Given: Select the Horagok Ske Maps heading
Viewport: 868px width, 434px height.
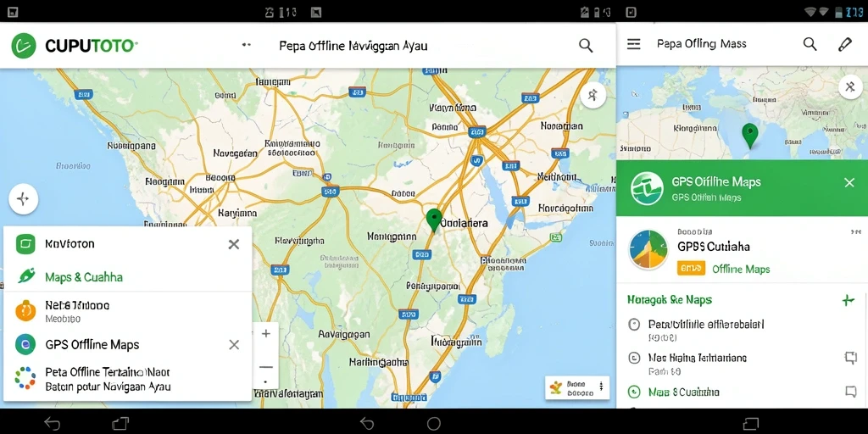Looking at the screenshot, I should coord(670,299).
